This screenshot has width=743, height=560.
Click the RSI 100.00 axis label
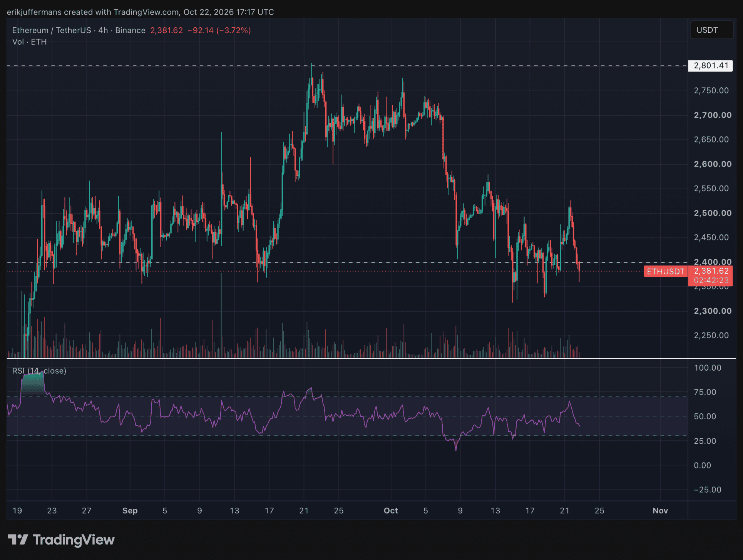coord(707,368)
